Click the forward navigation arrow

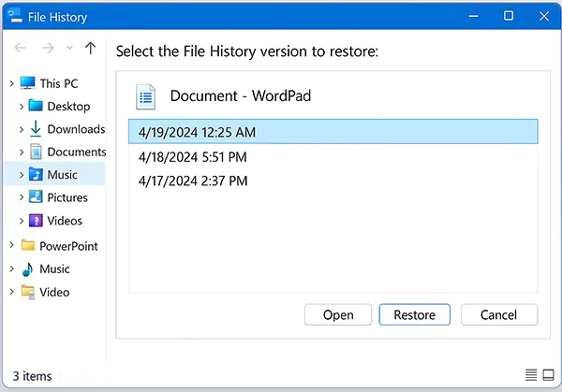point(47,49)
